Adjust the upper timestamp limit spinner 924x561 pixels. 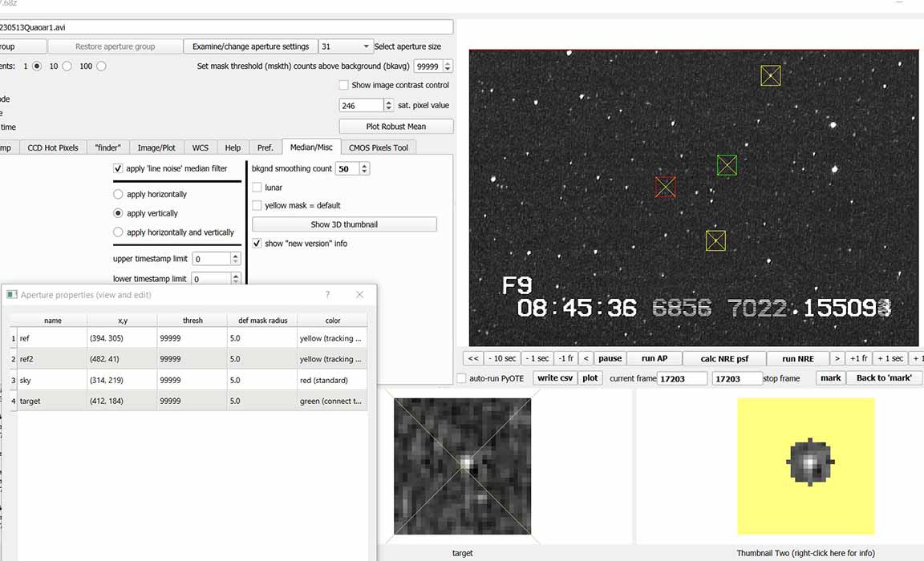[x=217, y=259]
